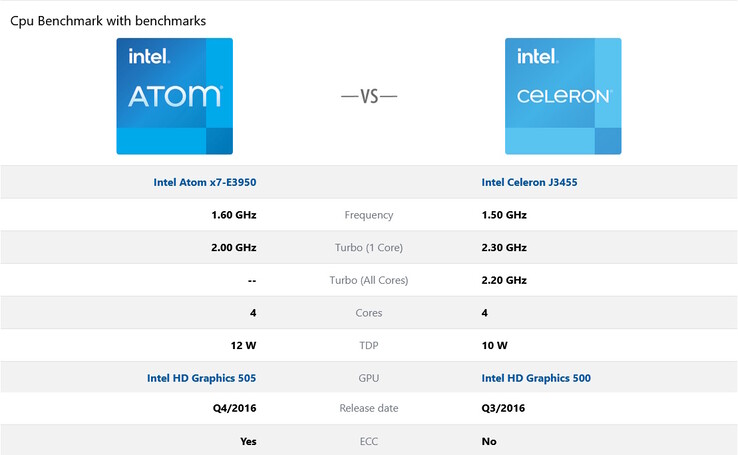Click the 2.30 GHz turbo value

tap(504, 247)
